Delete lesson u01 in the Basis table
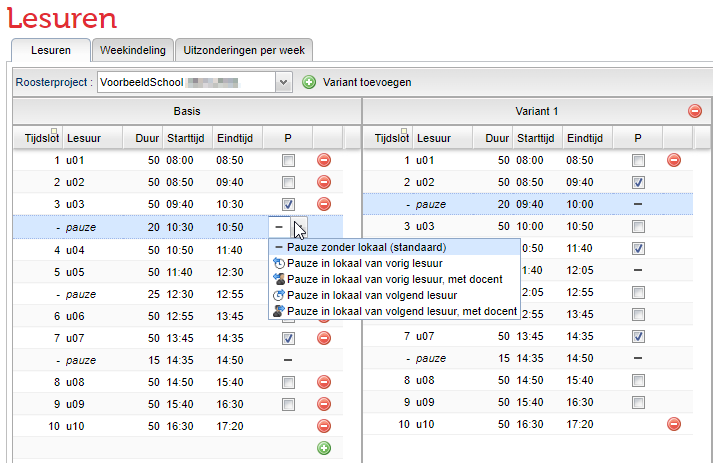 pyautogui.click(x=324, y=160)
